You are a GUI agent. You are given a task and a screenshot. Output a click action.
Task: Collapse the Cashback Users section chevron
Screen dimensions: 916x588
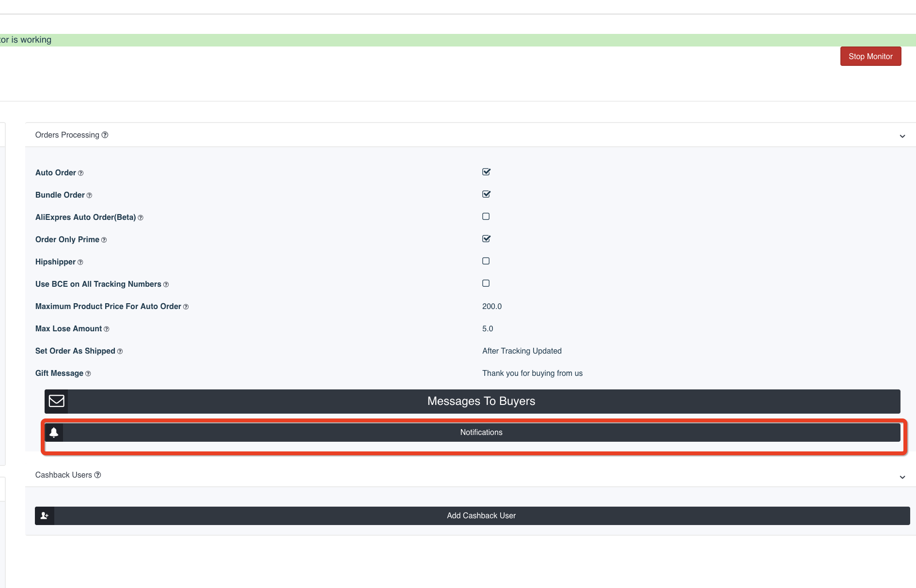coord(902,477)
